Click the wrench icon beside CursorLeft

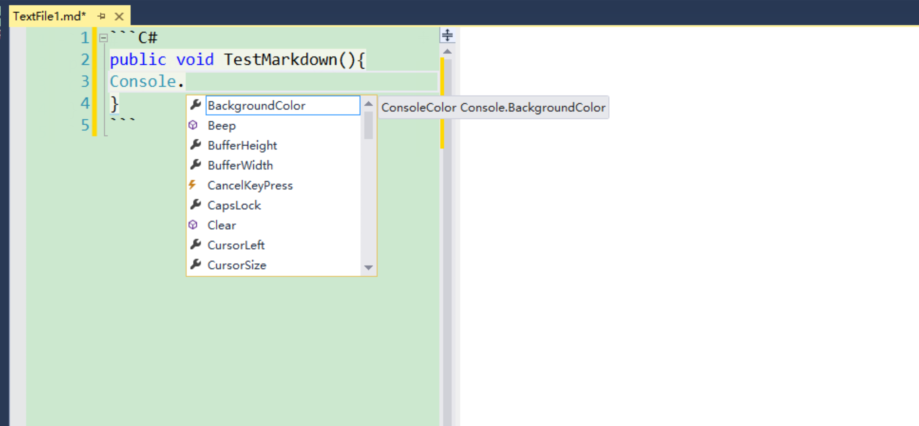(x=196, y=245)
